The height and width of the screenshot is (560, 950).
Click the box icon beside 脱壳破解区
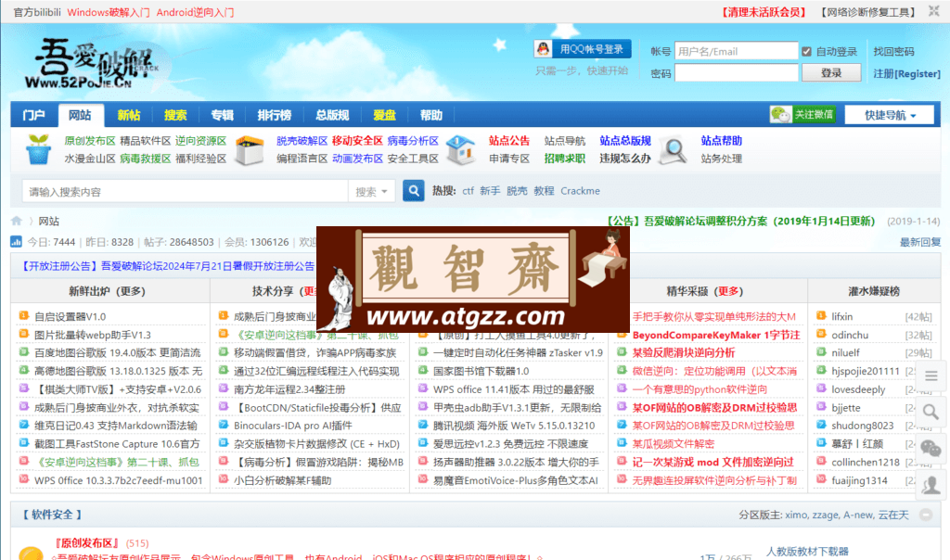pyautogui.click(x=249, y=149)
